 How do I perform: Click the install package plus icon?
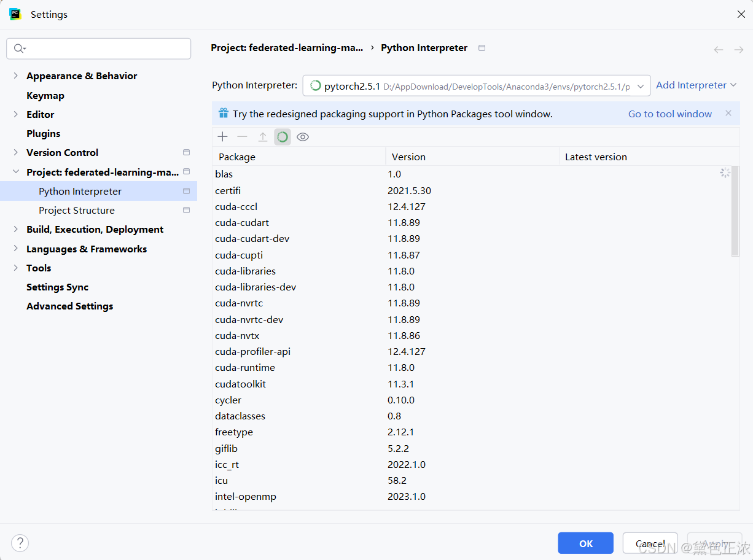point(223,137)
